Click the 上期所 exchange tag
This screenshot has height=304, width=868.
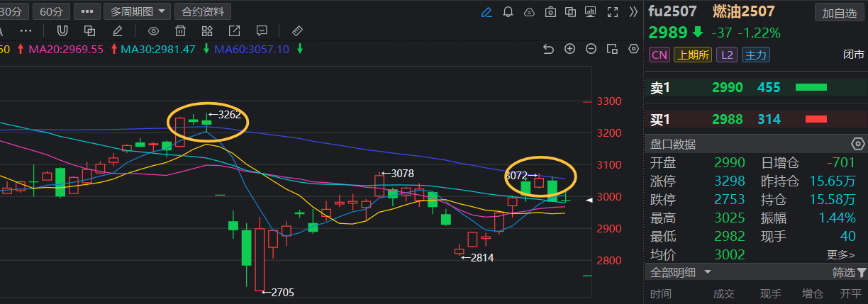click(x=692, y=55)
